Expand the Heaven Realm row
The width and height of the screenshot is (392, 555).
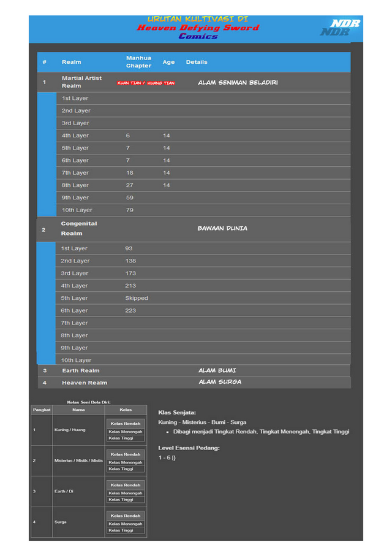click(x=84, y=383)
